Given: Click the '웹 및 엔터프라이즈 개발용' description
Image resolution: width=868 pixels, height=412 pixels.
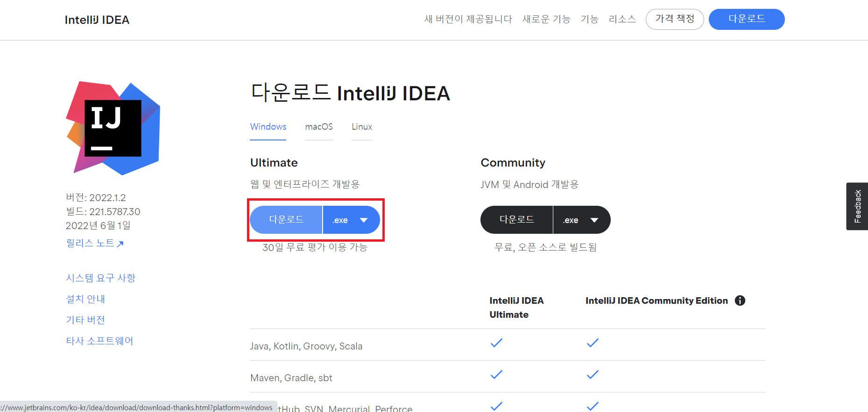Looking at the screenshot, I should click(x=305, y=184).
